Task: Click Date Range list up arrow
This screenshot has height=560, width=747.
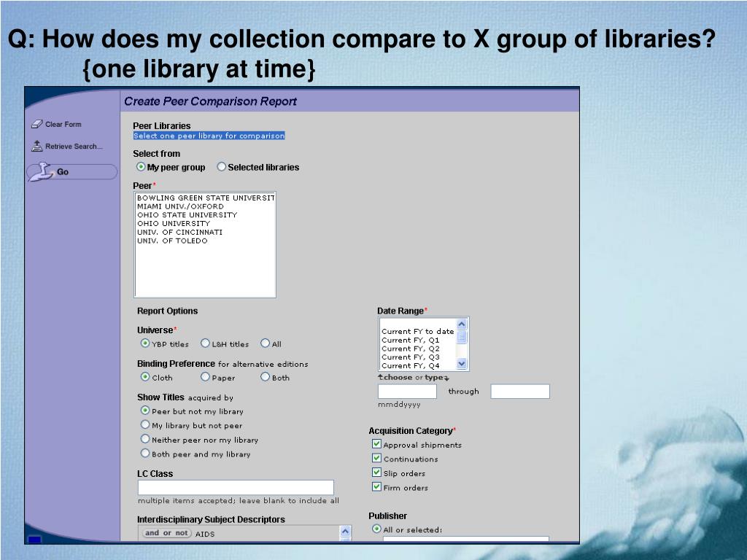Action: tap(462, 324)
